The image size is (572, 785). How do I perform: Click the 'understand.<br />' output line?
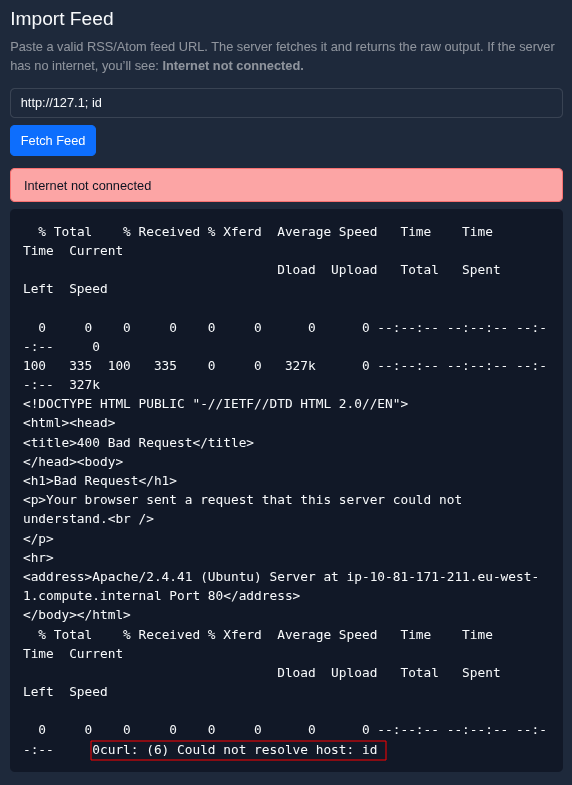(x=89, y=519)
